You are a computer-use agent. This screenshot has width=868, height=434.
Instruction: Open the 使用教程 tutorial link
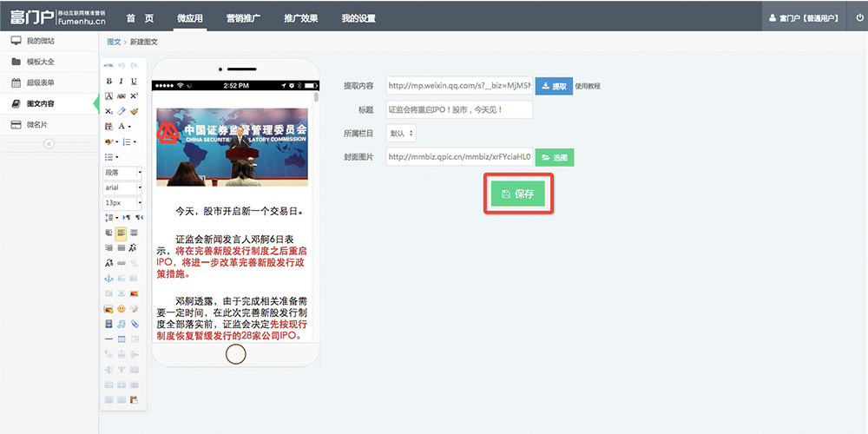[x=588, y=86]
